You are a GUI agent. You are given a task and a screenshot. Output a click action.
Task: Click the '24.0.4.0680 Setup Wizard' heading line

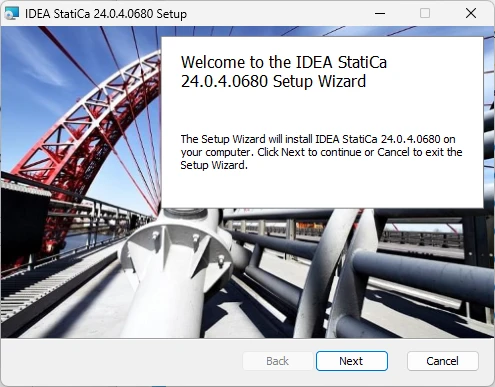(x=273, y=81)
